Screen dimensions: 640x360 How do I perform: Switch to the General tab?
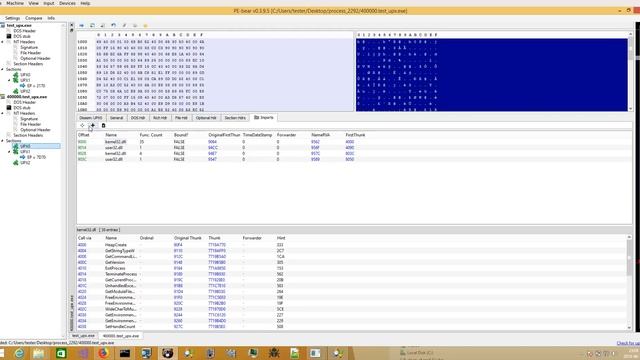pos(116,118)
